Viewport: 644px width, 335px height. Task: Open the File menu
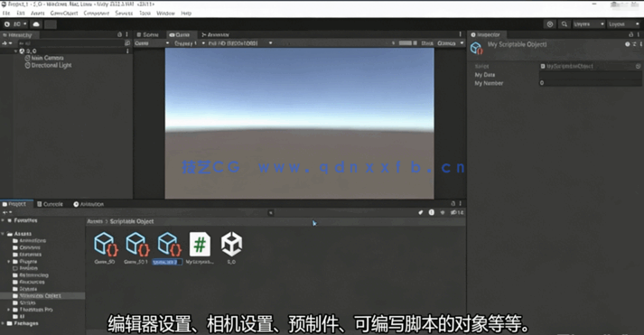pyautogui.click(x=6, y=14)
